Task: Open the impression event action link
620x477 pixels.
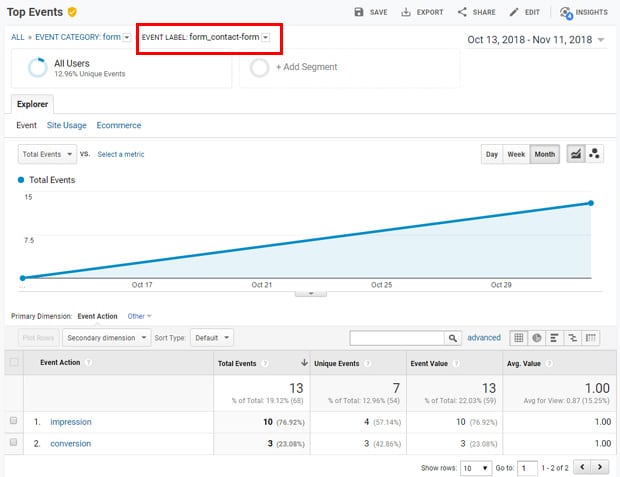Action: [71, 422]
